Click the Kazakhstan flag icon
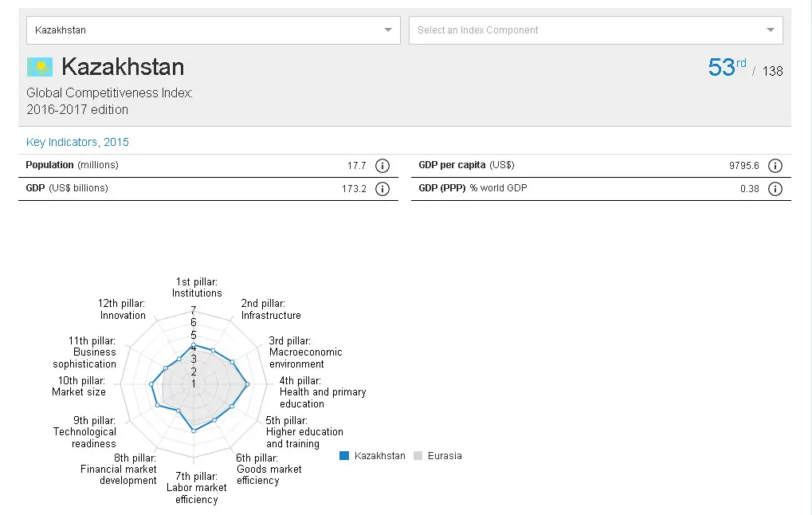 pos(40,67)
